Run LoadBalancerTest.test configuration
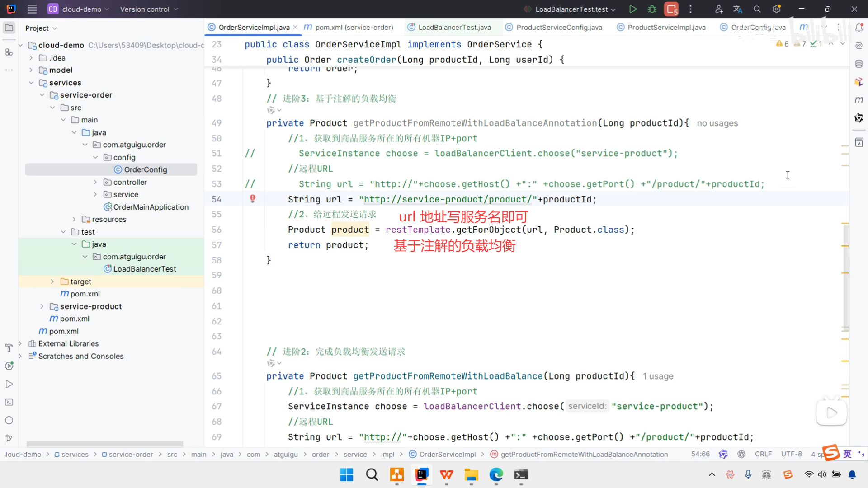The width and height of the screenshot is (868, 488). pyautogui.click(x=632, y=9)
